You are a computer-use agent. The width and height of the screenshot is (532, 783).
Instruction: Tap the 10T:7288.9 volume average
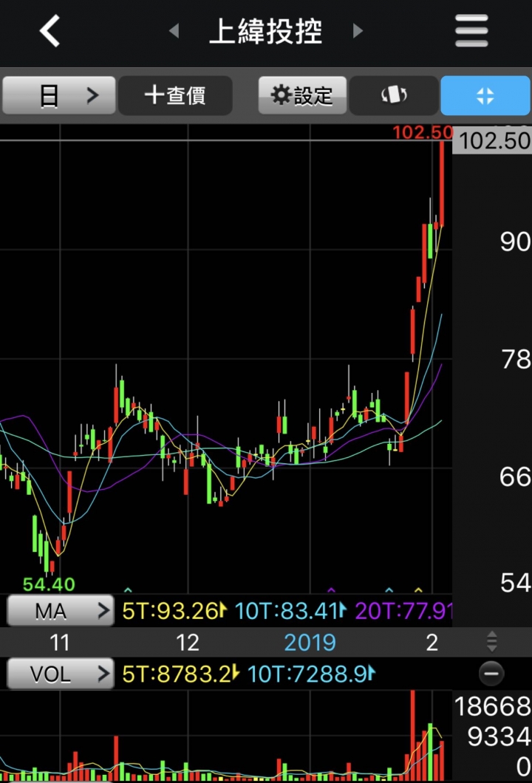[307, 674]
